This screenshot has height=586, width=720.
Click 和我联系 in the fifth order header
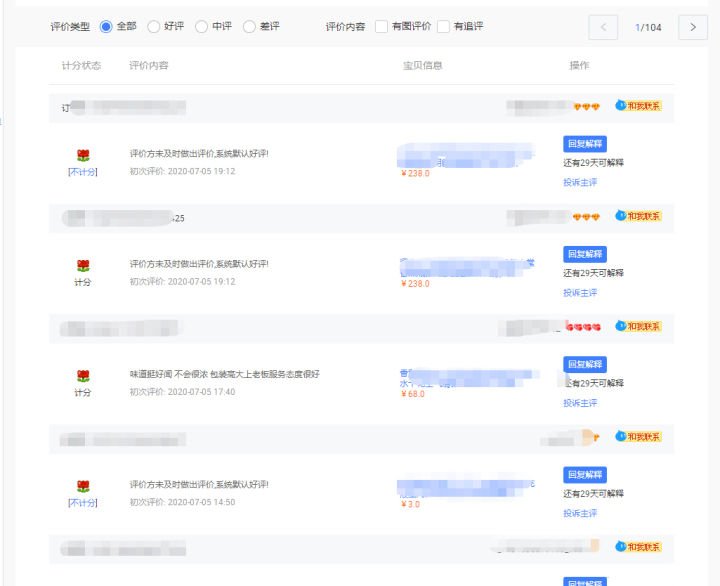(x=638, y=547)
